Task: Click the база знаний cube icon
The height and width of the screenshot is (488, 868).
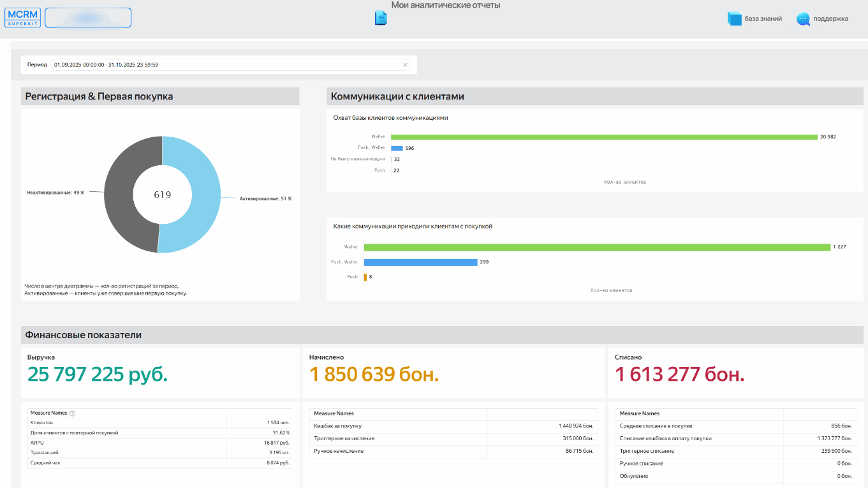Action: (734, 19)
